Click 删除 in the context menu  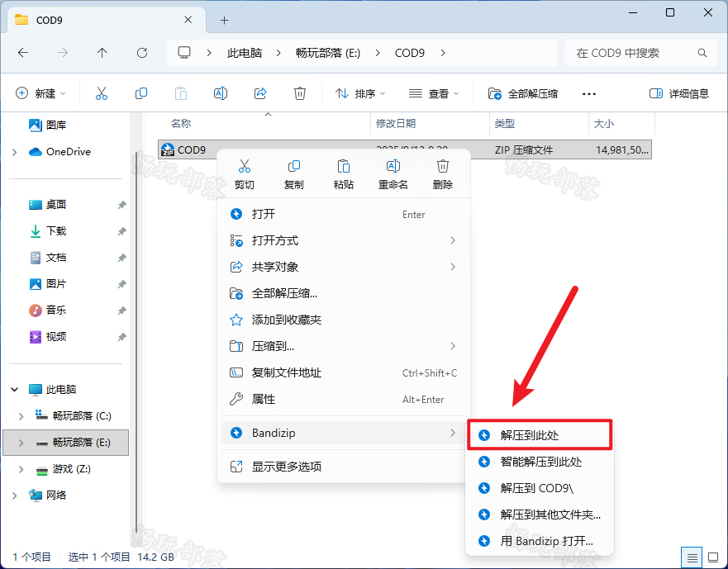pos(443,174)
